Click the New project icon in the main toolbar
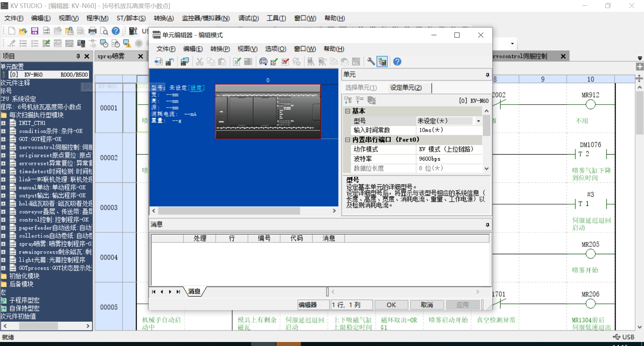Viewport: 644px width, 346px height. click(12, 31)
